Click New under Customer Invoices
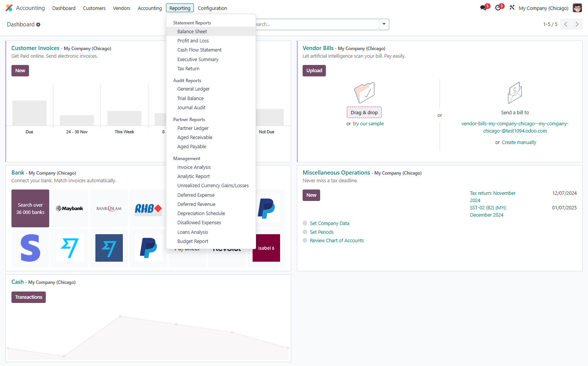Screen dimensions: 588x366 tap(20, 71)
